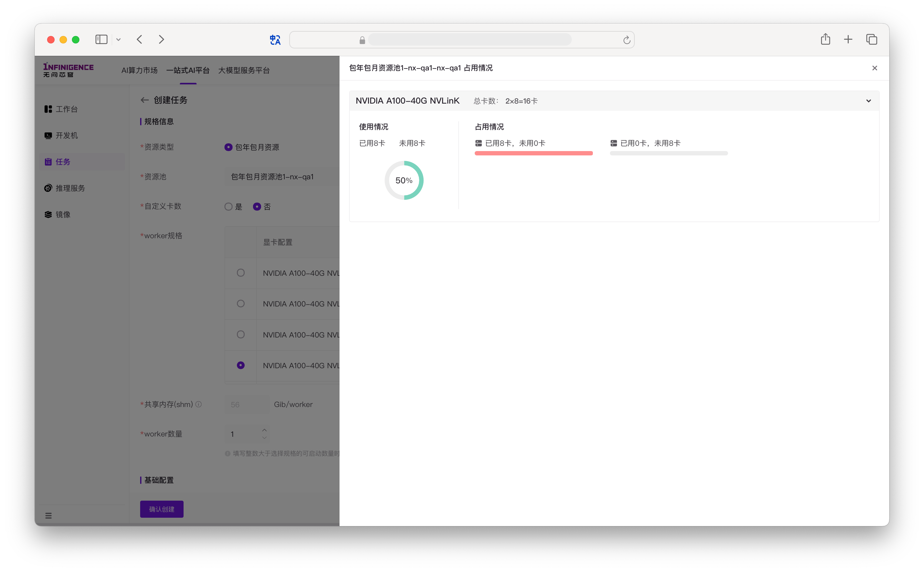Click the Safari address bar
This screenshot has width=924, height=572.
[462, 40]
